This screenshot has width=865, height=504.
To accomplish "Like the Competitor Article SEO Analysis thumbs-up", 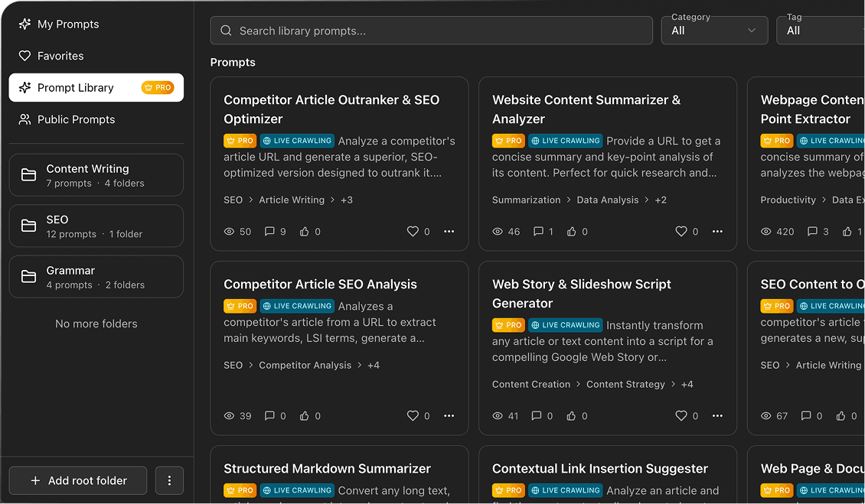I will pos(304,416).
